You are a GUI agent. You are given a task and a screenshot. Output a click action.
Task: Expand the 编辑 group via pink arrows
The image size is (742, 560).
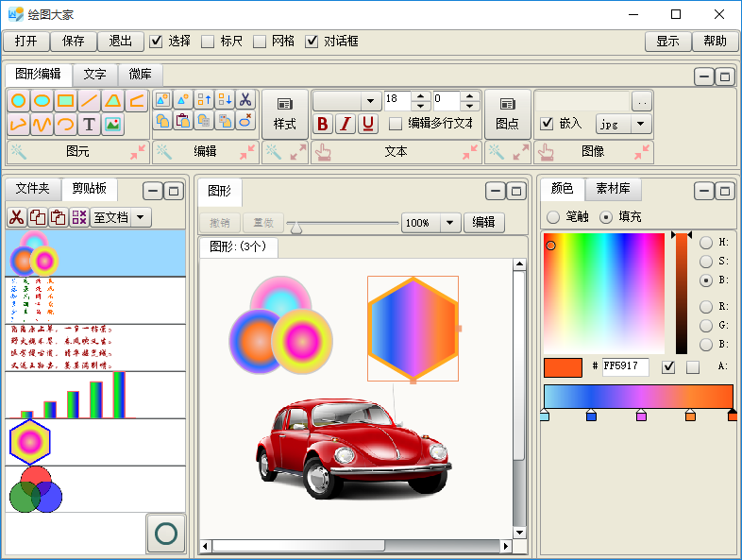click(x=247, y=152)
